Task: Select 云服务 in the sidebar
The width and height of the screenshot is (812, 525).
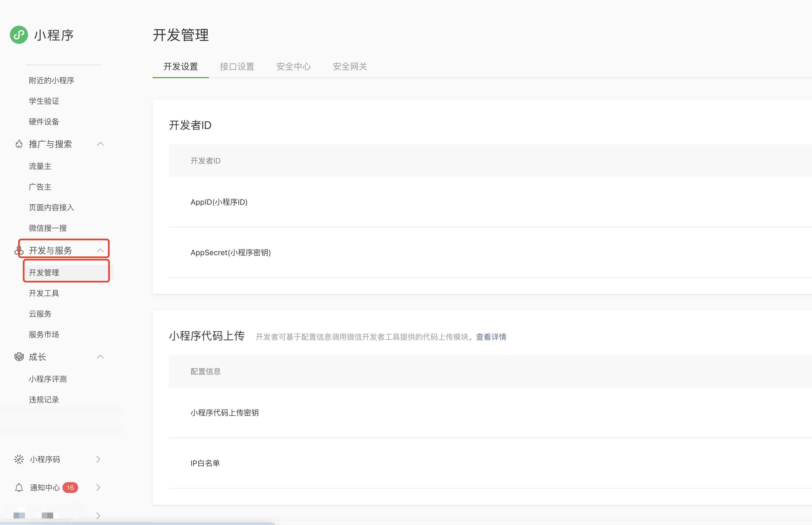Action: coord(40,314)
